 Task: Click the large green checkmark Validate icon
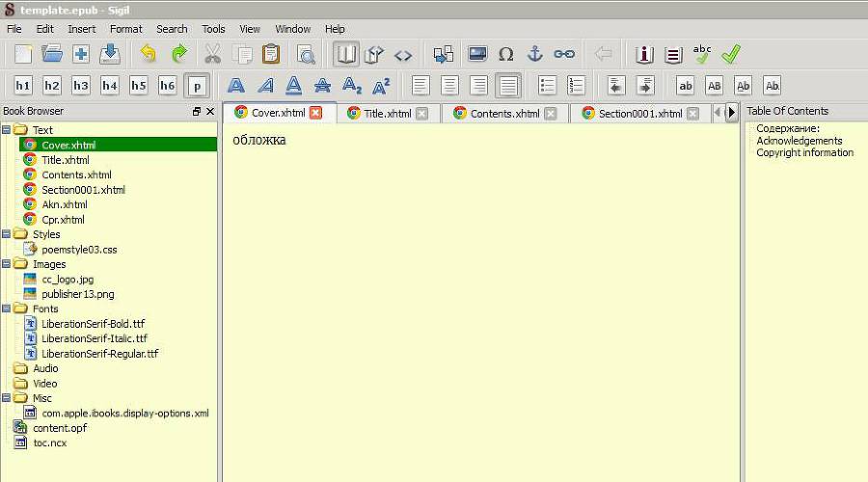pyautogui.click(x=731, y=54)
